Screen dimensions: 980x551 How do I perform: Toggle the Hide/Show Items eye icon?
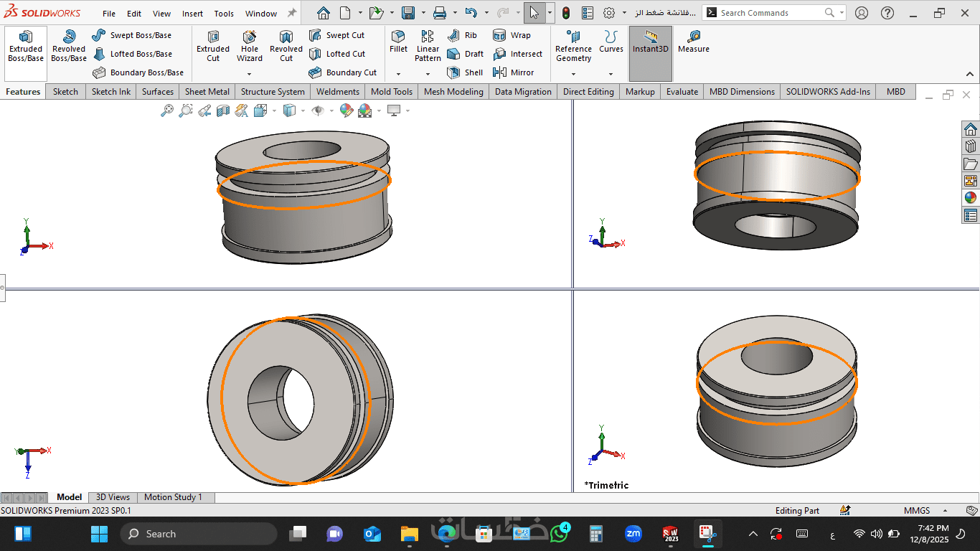coord(318,110)
